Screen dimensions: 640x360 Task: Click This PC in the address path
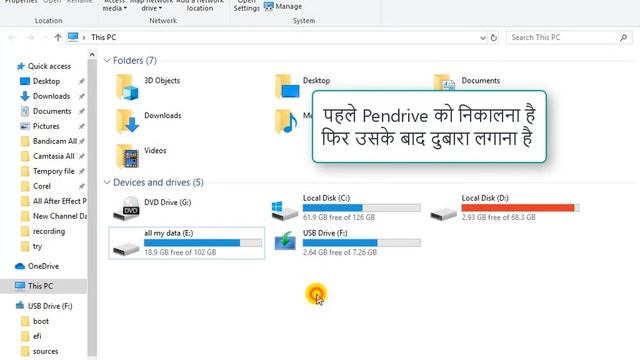[x=104, y=37]
